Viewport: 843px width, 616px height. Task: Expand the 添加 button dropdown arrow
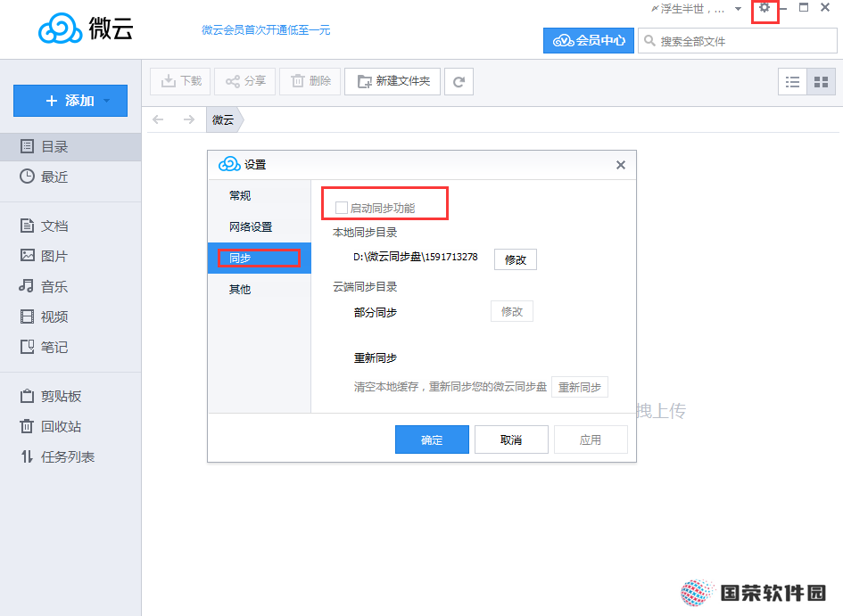pyautogui.click(x=106, y=101)
